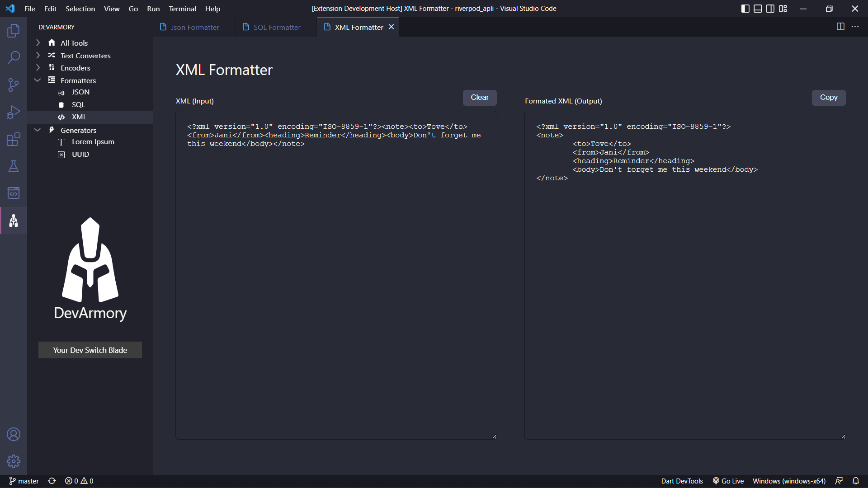Open notifications bell in status bar
This screenshot has height=488, width=868.
[x=856, y=481]
